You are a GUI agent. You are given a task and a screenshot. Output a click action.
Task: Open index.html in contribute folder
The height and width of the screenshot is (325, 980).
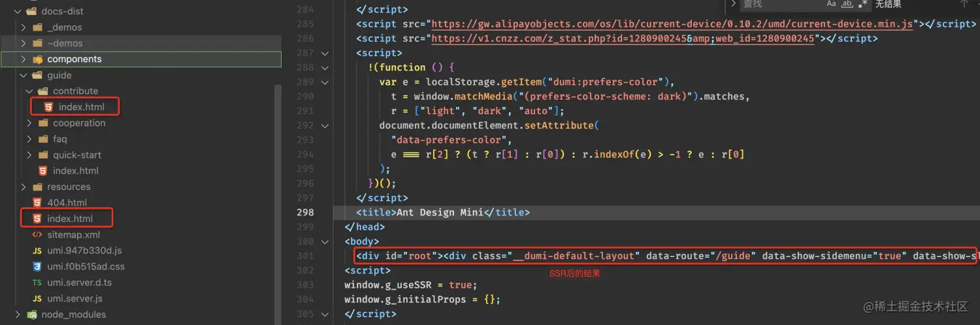pyautogui.click(x=82, y=107)
